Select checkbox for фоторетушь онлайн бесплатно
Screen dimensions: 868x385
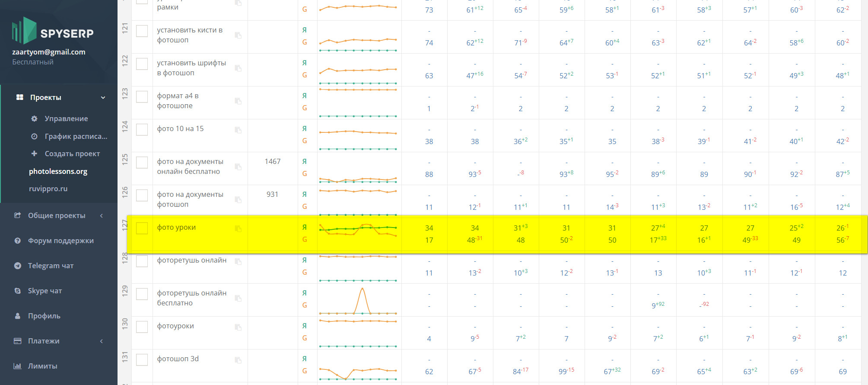[x=142, y=294]
